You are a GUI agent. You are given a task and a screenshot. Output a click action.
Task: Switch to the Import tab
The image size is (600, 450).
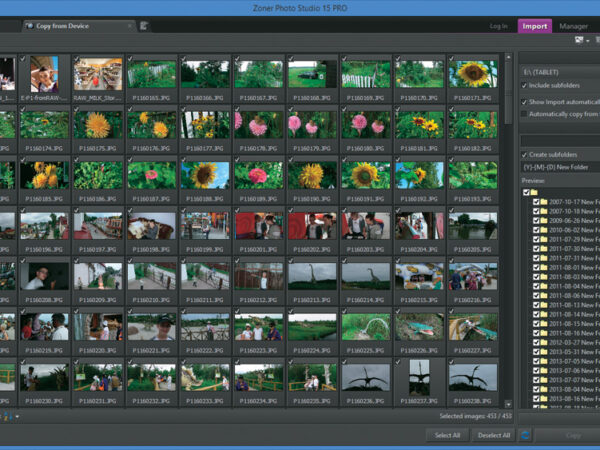click(534, 26)
